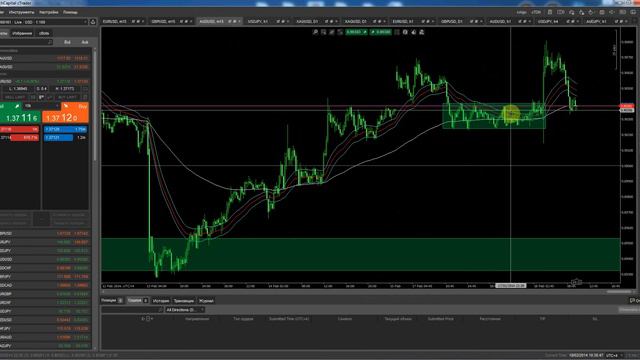Image resolution: width=640 pixels, height=360 pixels.
Task: Click the left green quick-trade price button on chart
Action: tap(356, 32)
